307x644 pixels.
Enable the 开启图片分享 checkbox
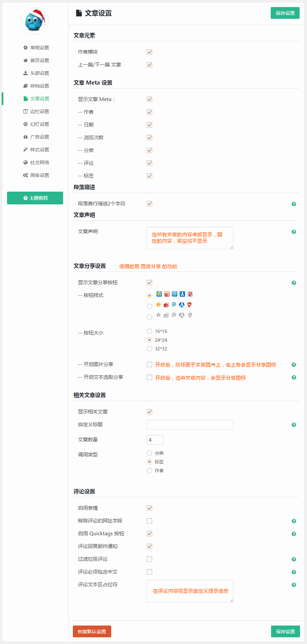[149, 364]
